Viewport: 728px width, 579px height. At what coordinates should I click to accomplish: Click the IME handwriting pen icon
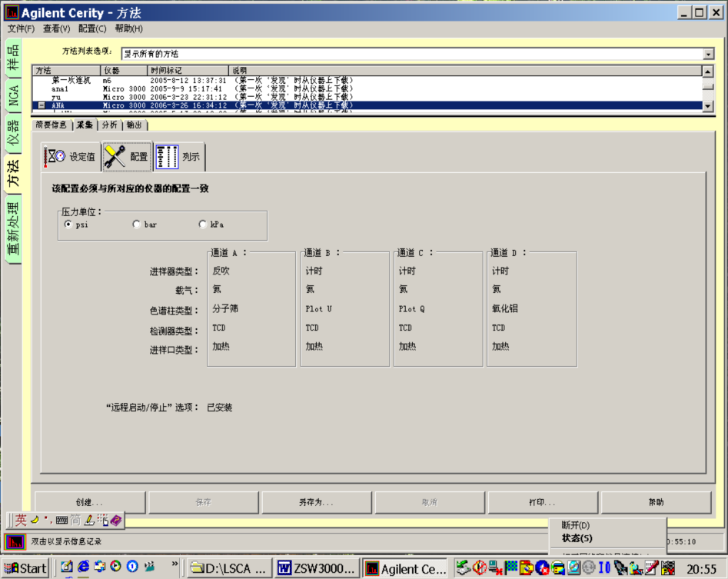tap(89, 520)
